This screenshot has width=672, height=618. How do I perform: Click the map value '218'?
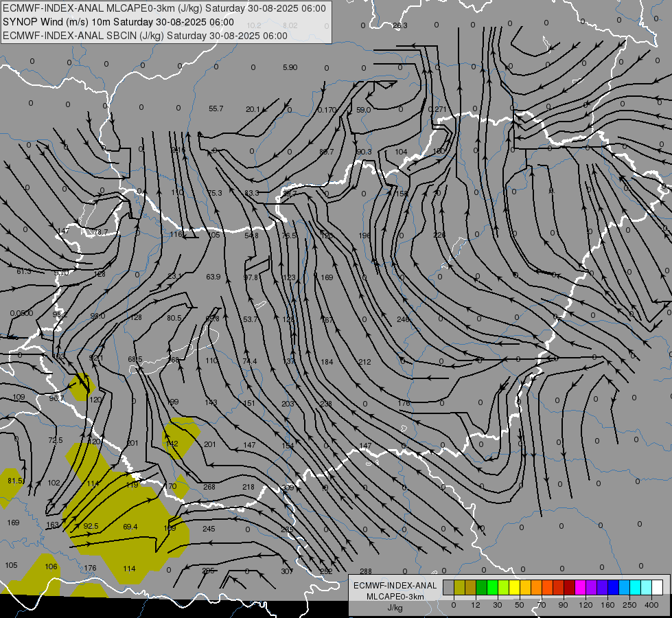pyautogui.click(x=248, y=487)
